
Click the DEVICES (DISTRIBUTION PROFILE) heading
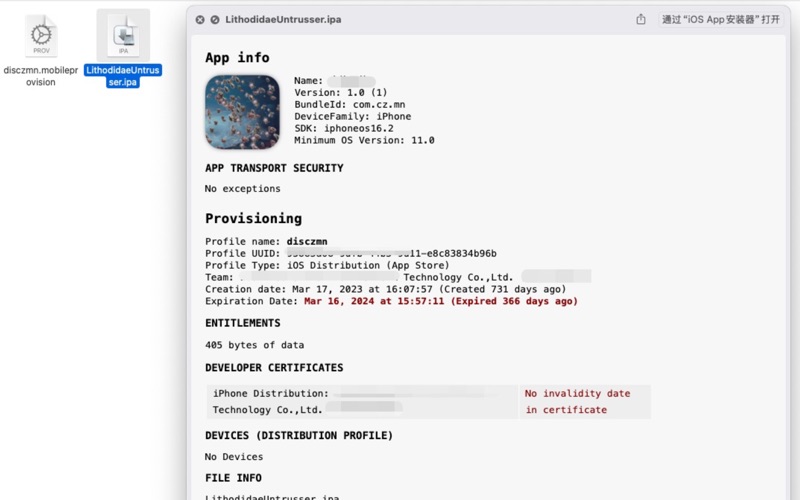pyautogui.click(x=298, y=435)
